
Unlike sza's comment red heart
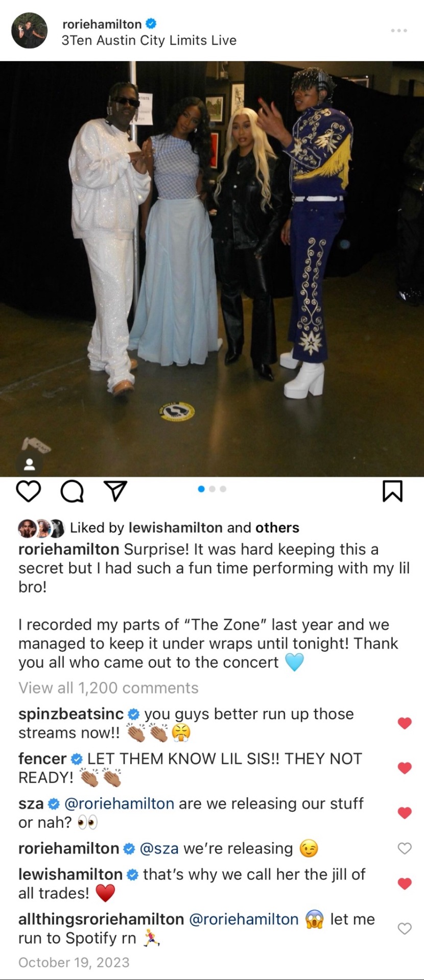(x=405, y=813)
